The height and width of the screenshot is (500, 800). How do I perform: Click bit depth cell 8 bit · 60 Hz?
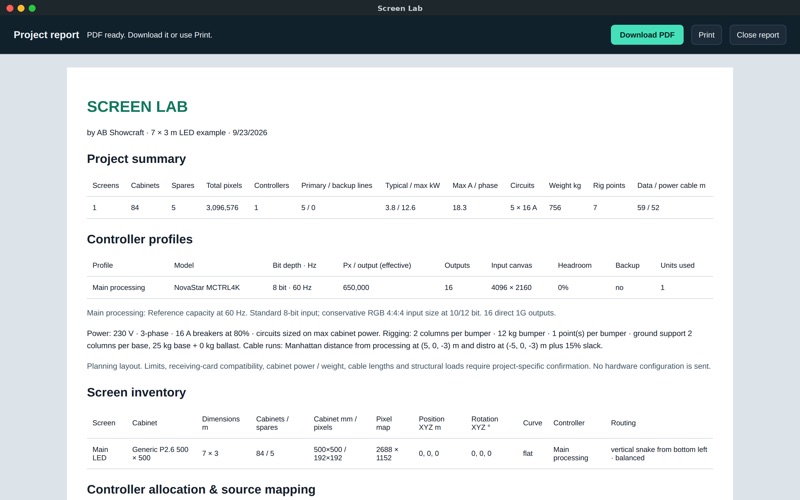pos(292,287)
